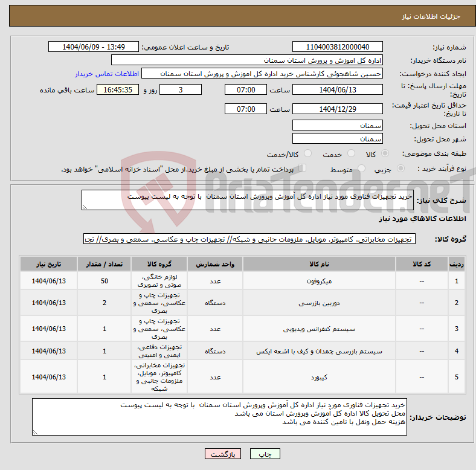The width and height of the screenshot is (476, 470).
Task: Click the سیستم کنفرانس ویدیویی item cell
Action: click(x=319, y=329)
